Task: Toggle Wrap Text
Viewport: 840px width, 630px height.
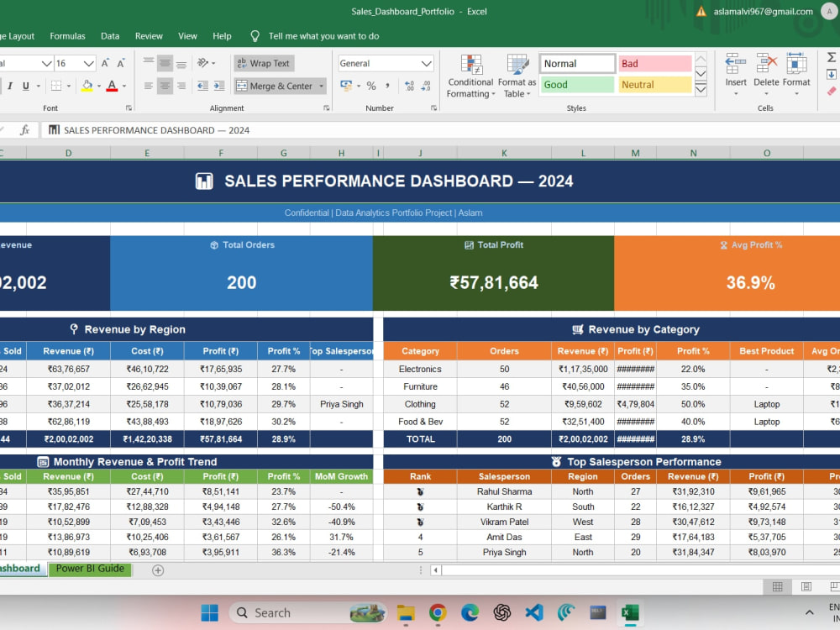Action: tap(264, 63)
